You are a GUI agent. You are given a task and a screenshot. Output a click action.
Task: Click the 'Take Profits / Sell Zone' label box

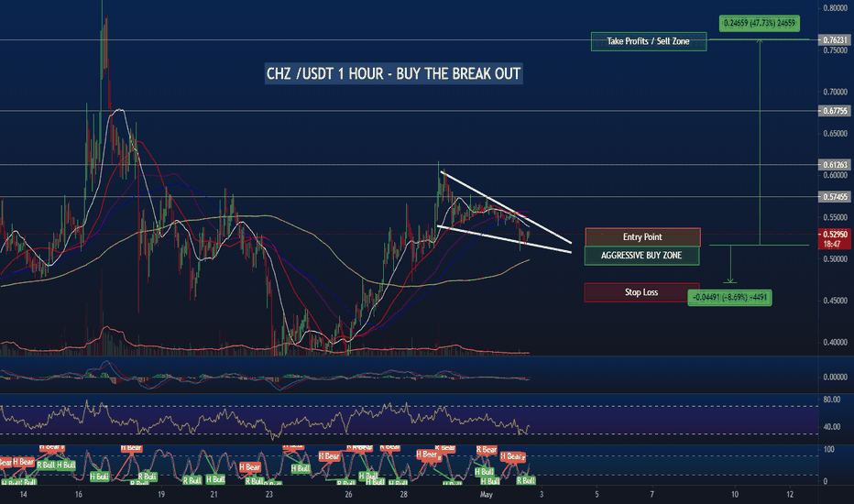tap(649, 41)
